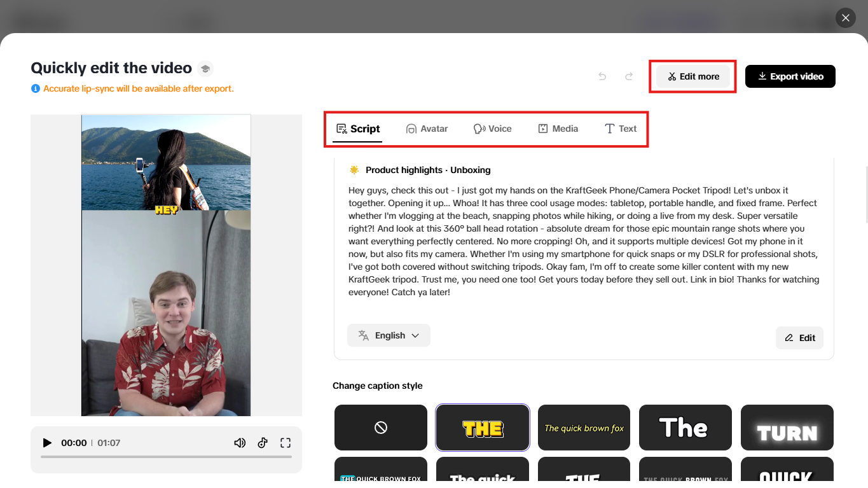
Task: Click the lip-sync availability notice
Action: pos(139,88)
